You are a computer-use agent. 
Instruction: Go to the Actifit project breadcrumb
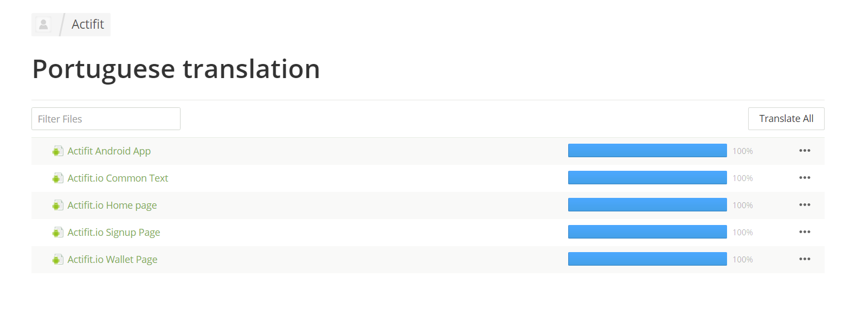click(x=88, y=24)
